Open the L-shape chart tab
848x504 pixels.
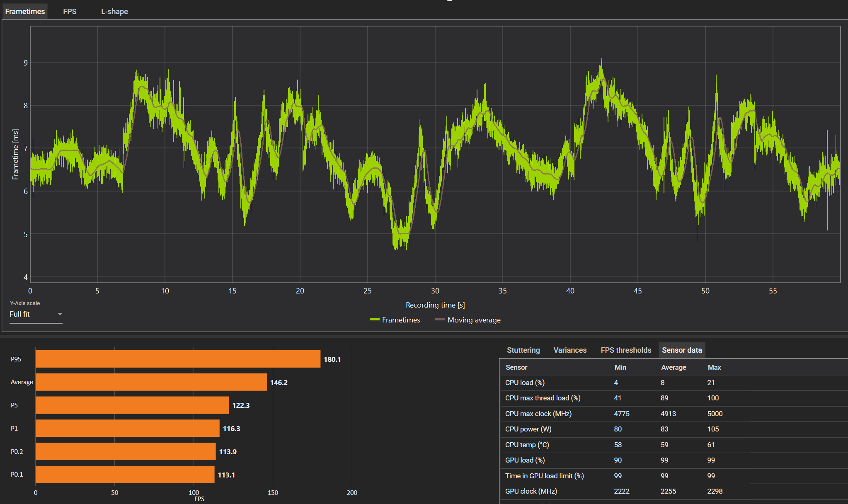[x=114, y=12]
